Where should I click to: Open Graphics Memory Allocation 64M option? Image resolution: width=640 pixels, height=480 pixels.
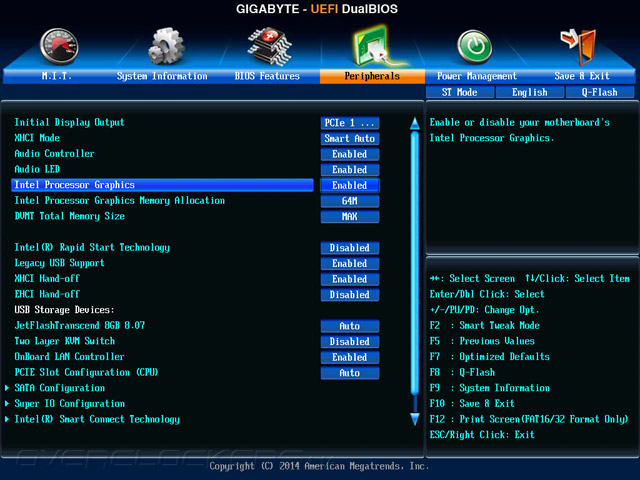point(350,201)
